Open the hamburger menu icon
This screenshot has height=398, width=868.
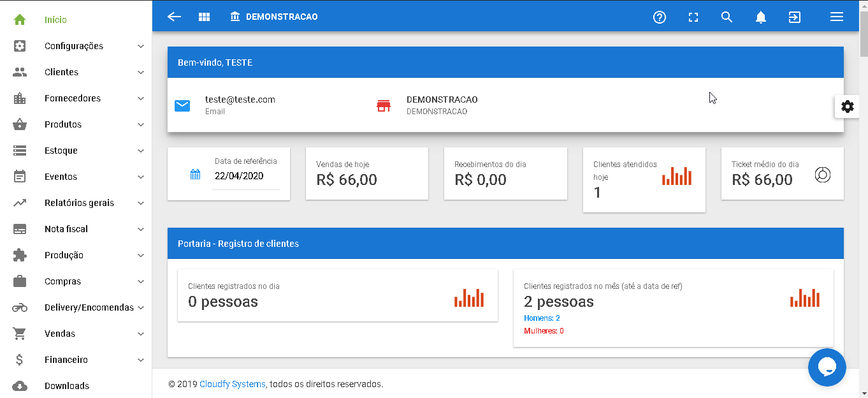837,17
